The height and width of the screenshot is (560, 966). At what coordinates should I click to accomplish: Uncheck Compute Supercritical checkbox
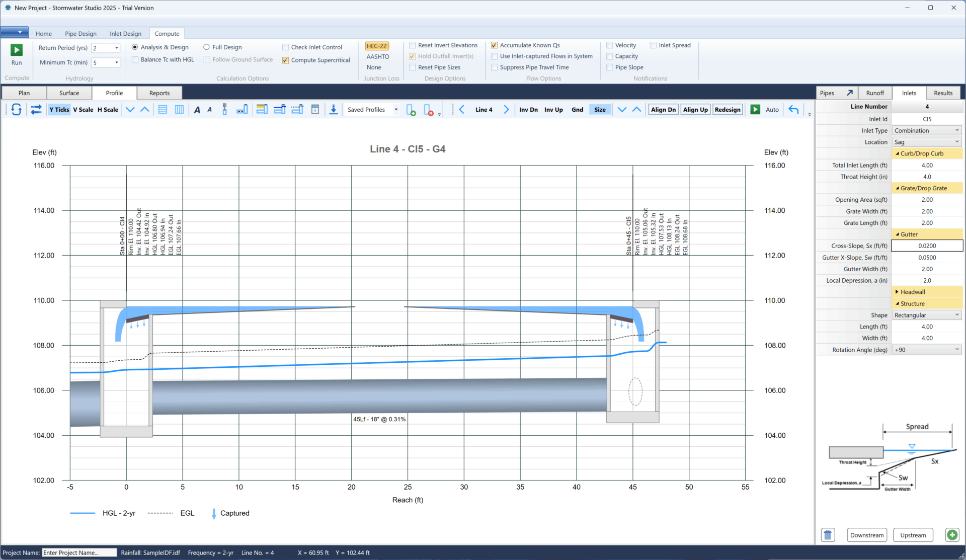(x=285, y=60)
